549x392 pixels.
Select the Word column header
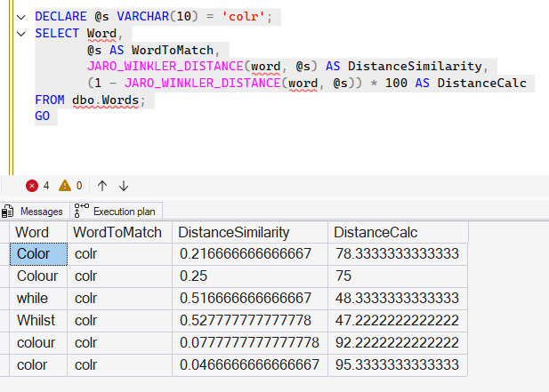(38, 232)
